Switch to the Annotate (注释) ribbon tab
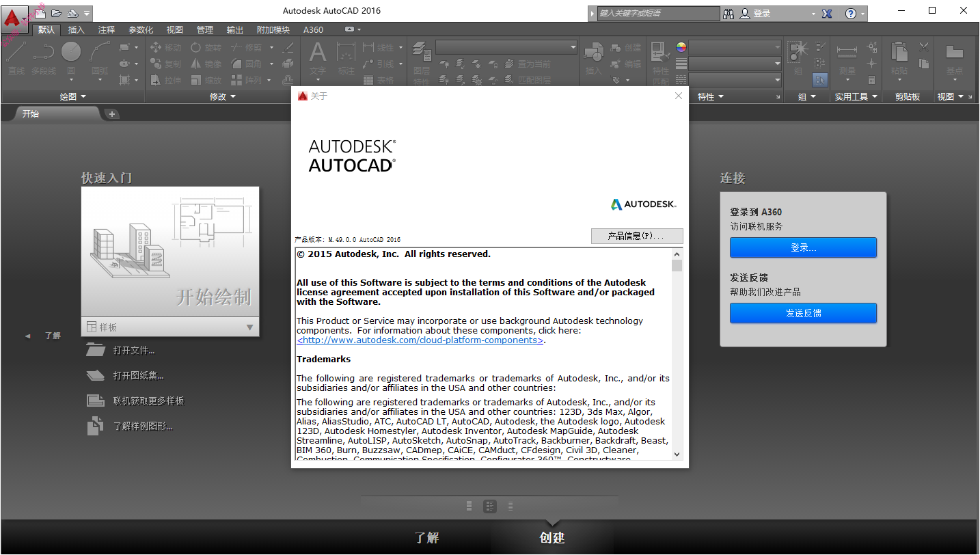The image size is (980, 555). 107,30
